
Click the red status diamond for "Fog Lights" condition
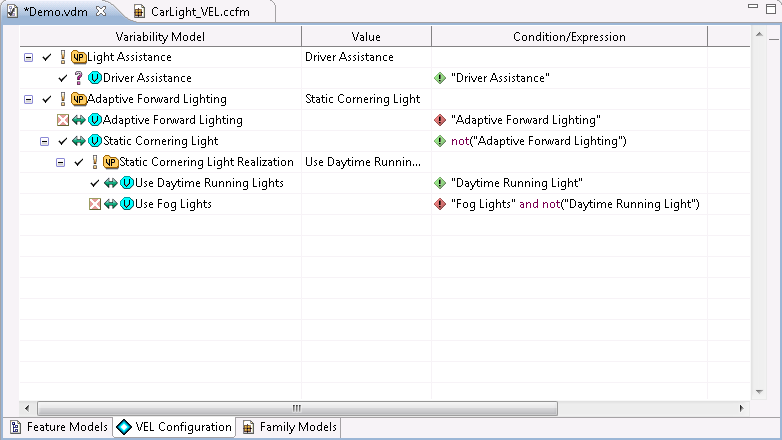click(x=440, y=204)
